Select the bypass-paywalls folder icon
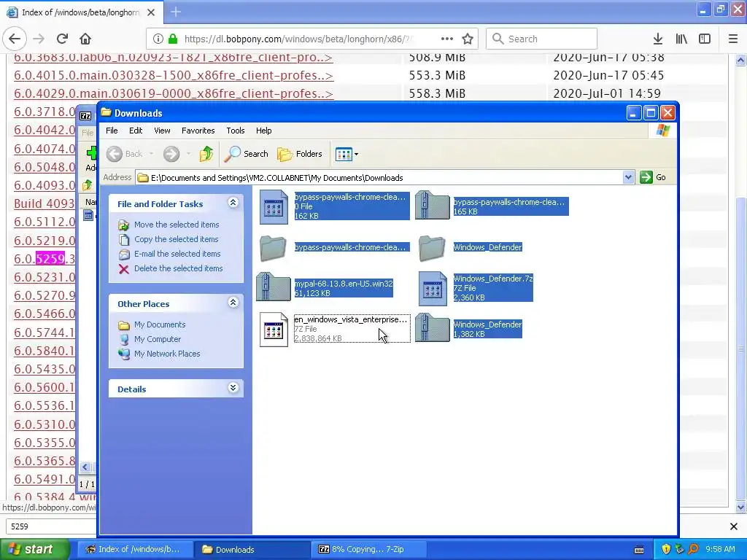Image resolution: width=747 pixels, height=560 pixels. (x=273, y=248)
